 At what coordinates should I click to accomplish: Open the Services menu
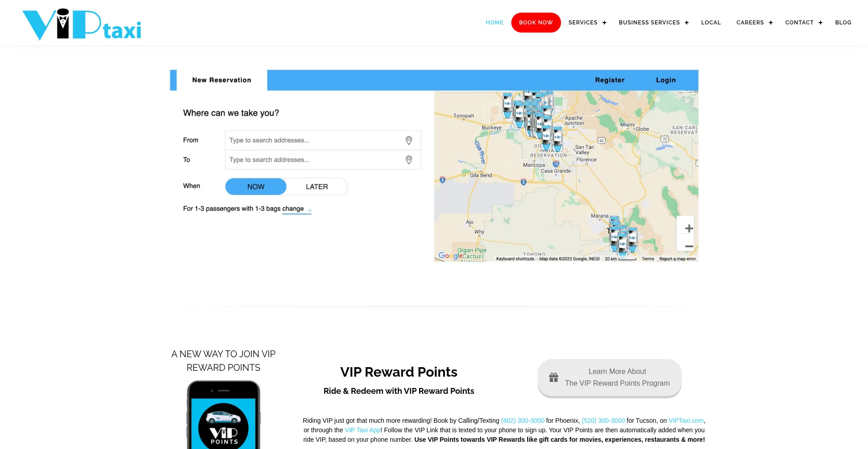(x=583, y=23)
